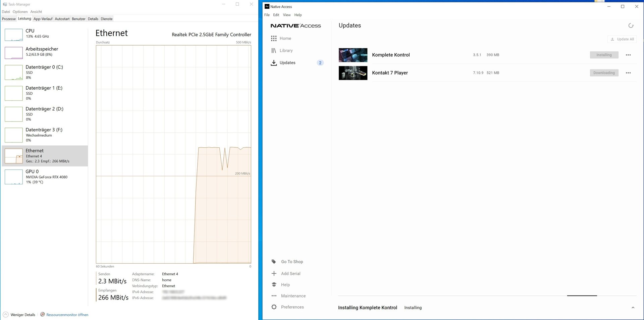This screenshot has height=320, width=644.
Task: Select Datenträger 1 (E:) performance entry
Action: pyautogui.click(x=45, y=93)
